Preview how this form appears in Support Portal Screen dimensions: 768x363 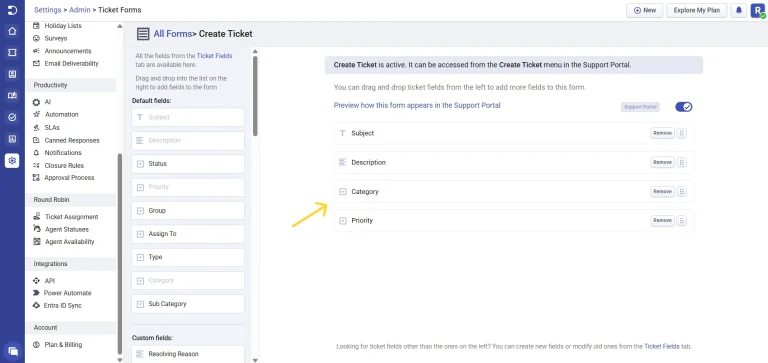[417, 105]
